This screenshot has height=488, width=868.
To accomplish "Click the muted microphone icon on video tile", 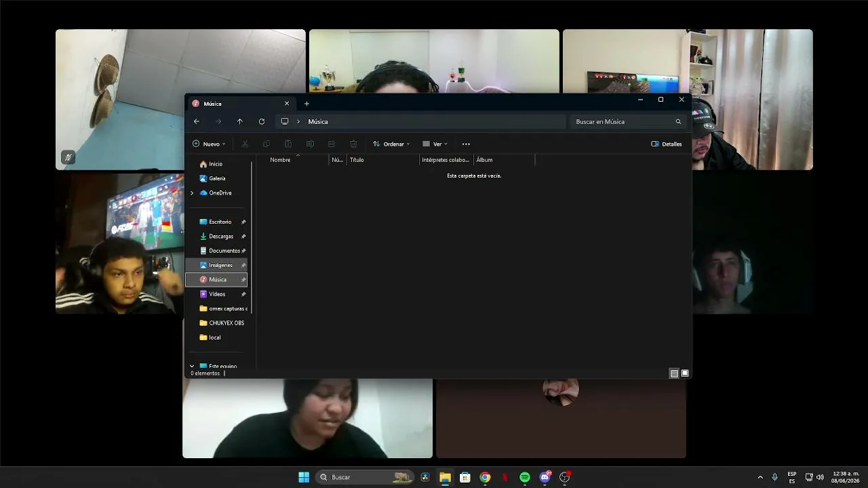I will [x=68, y=157].
